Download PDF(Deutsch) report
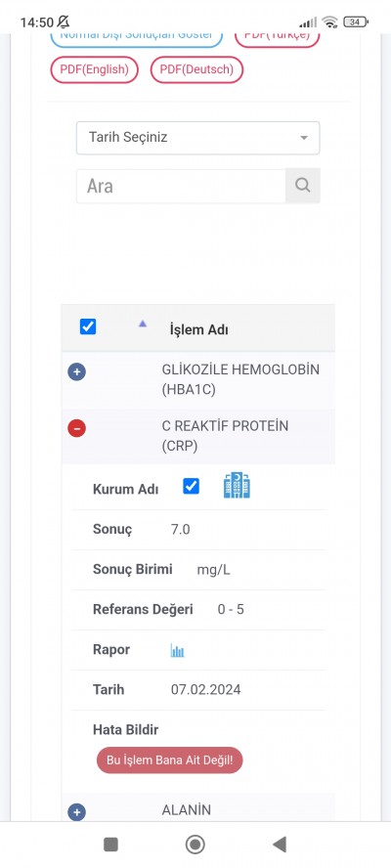The width and height of the screenshot is (391, 868). (x=196, y=69)
